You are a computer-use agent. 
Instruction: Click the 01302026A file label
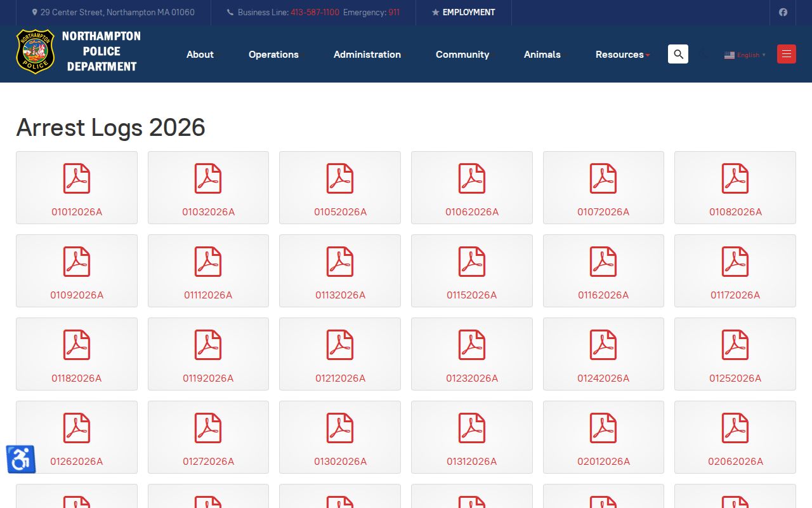coord(340,461)
